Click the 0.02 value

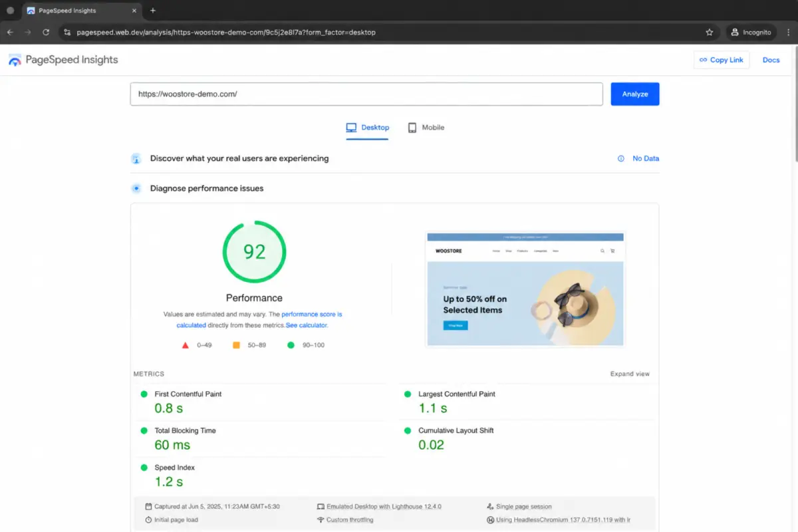click(431, 445)
